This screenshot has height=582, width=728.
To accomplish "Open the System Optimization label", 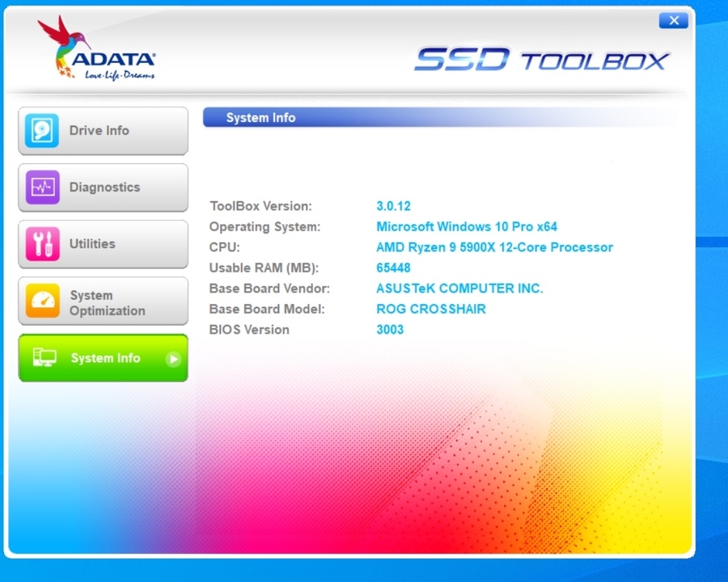I will tap(108, 303).
